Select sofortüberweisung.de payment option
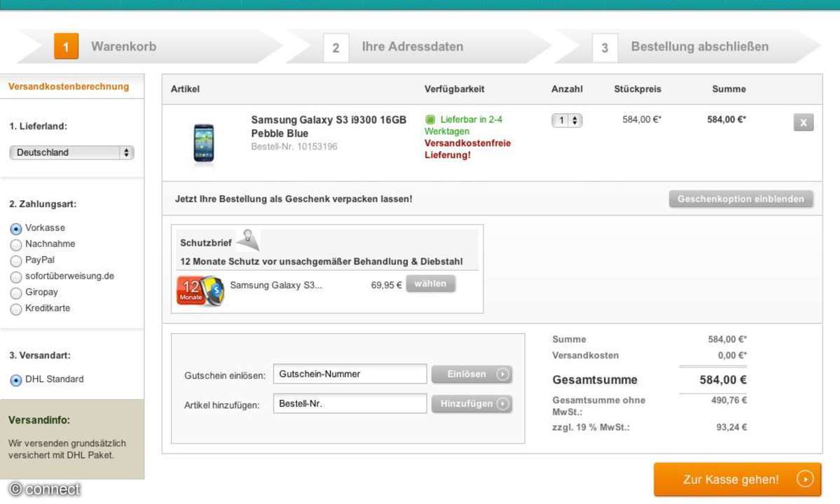 click(x=16, y=276)
